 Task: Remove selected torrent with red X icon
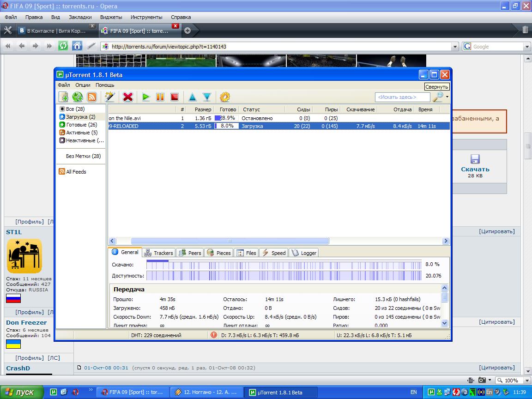pyautogui.click(x=128, y=97)
